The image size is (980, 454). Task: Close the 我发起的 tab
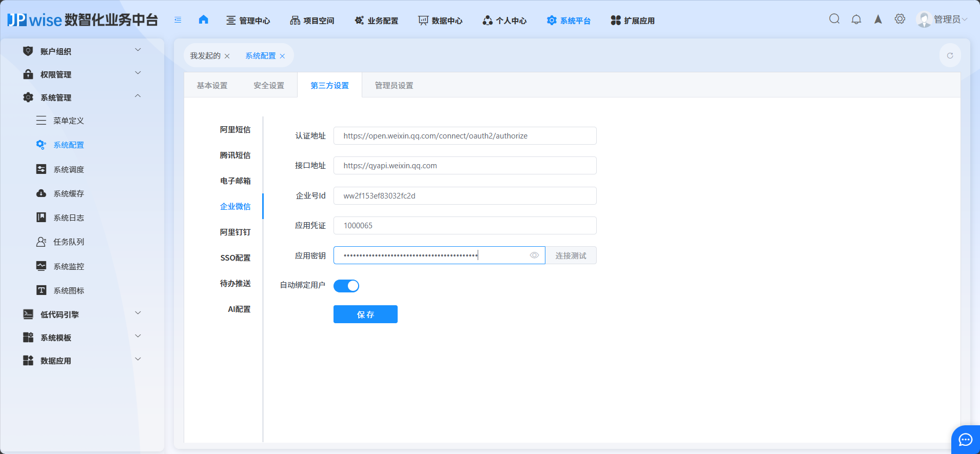227,56
